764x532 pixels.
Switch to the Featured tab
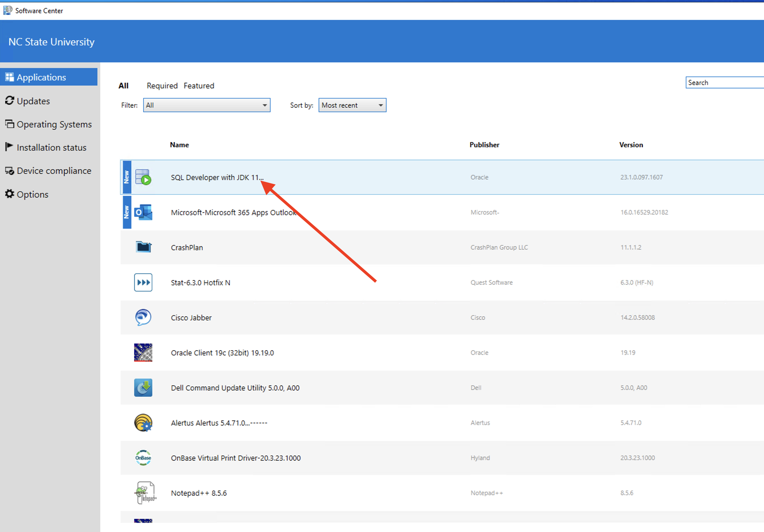click(x=199, y=86)
